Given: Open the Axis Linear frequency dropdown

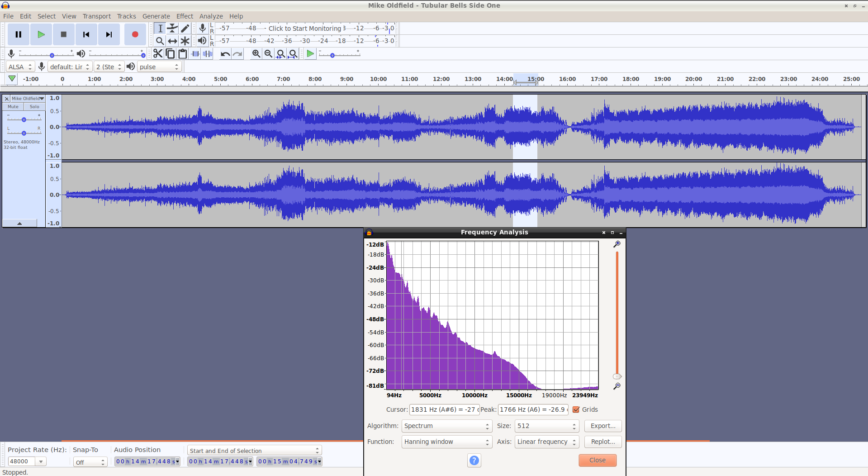Looking at the screenshot, I should pos(547,442).
